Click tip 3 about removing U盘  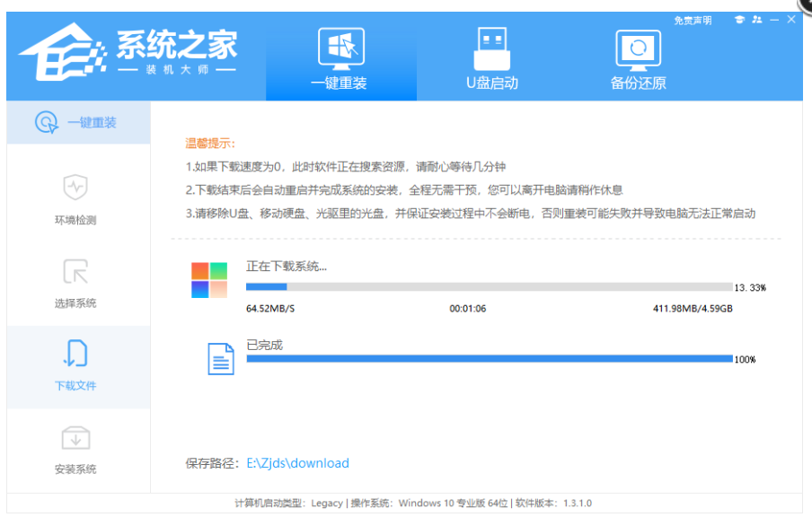tap(471, 214)
